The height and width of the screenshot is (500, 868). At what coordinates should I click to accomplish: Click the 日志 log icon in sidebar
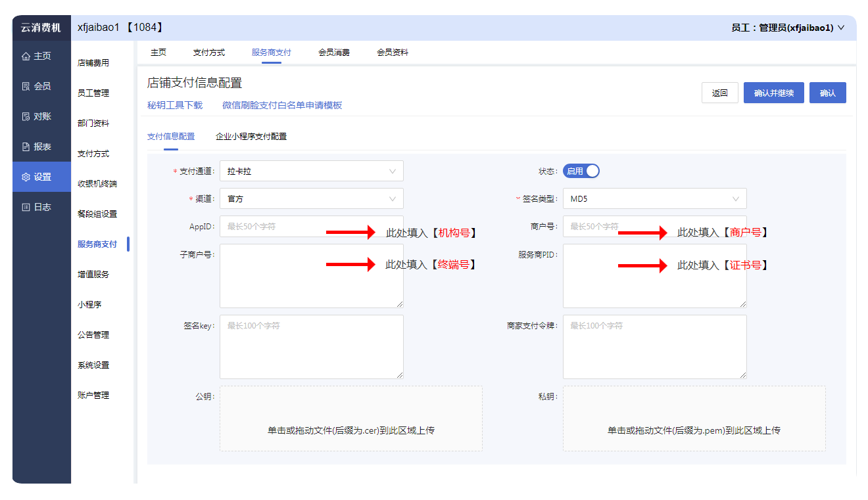26,208
